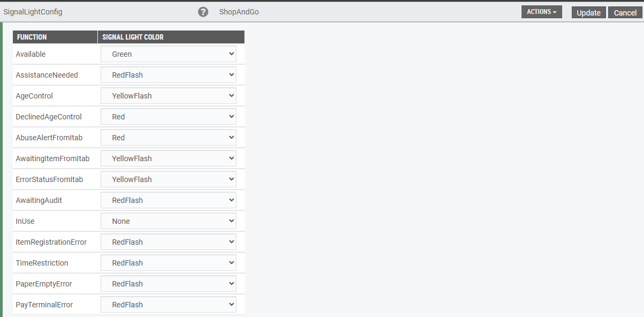Expand the ItemRegistrationError color dropdown
The width and height of the screenshot is (644, 317).
click(168, 242)
